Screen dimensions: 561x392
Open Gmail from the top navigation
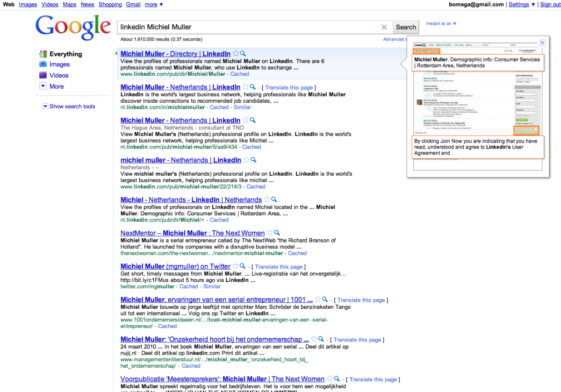tap(133, 4)
